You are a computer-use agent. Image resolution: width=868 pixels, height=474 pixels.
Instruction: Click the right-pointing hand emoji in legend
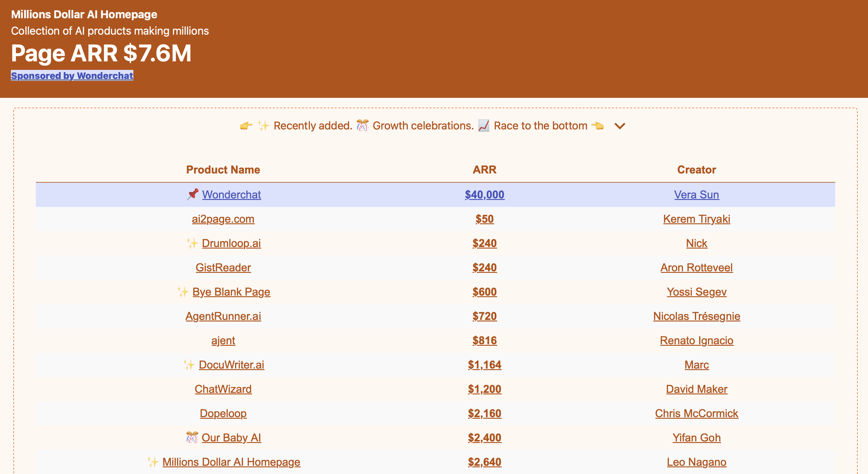click(246, 126)
